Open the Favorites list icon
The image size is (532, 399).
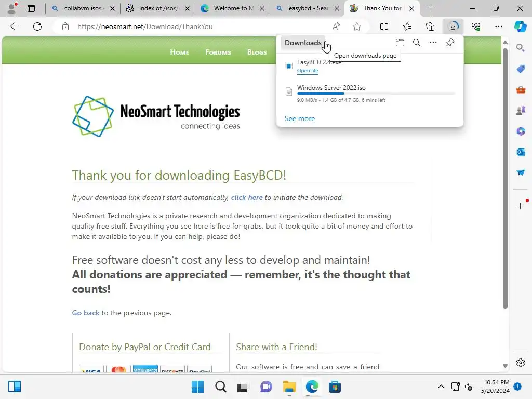point(407,26)
